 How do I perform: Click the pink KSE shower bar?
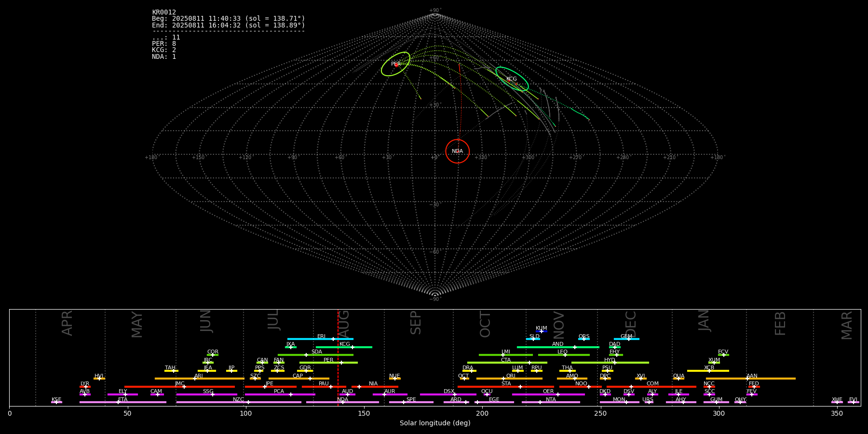tap(56, 402)
